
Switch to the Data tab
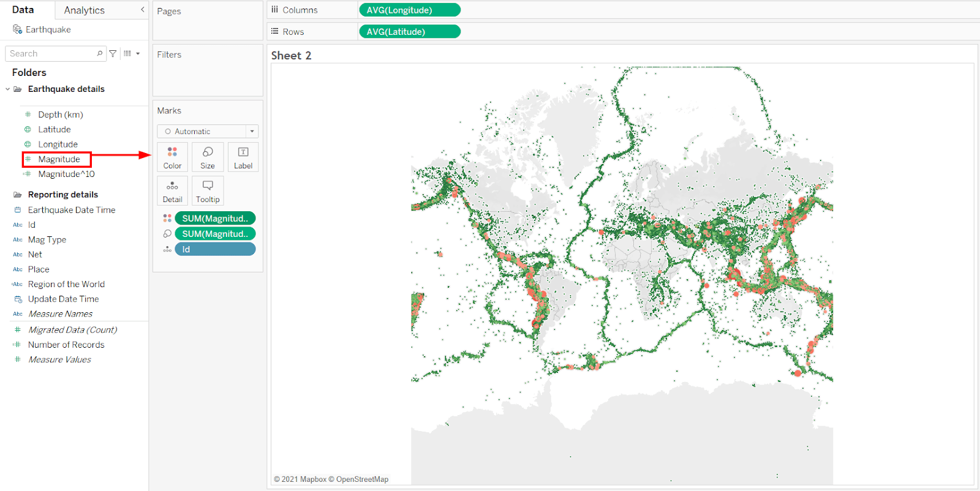click(x=23, y=10)
